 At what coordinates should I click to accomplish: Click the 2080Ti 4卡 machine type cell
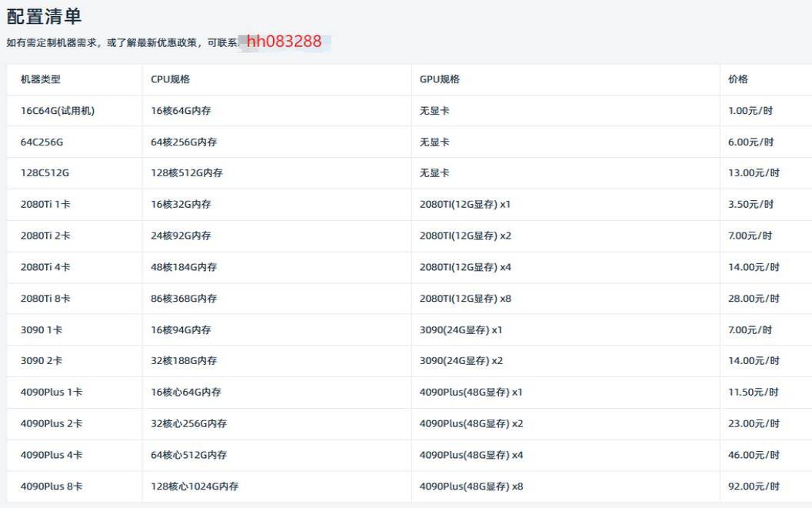tap(45, 267)
